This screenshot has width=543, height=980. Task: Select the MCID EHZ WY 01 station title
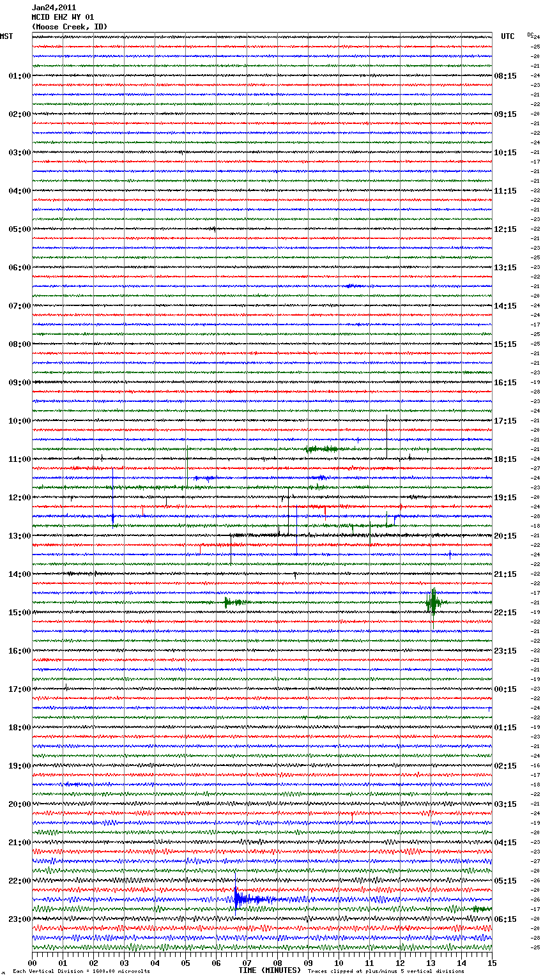pos(63,17)
